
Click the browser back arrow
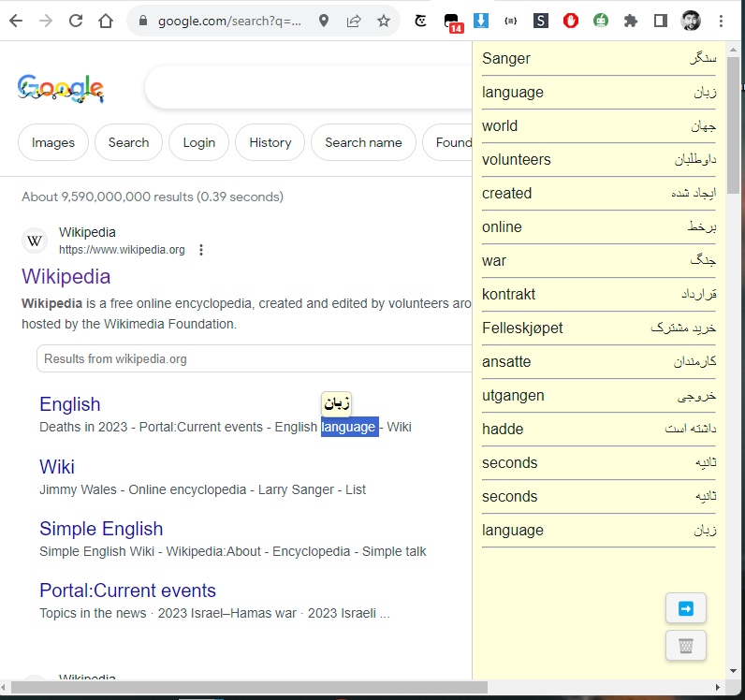point(16,21)
